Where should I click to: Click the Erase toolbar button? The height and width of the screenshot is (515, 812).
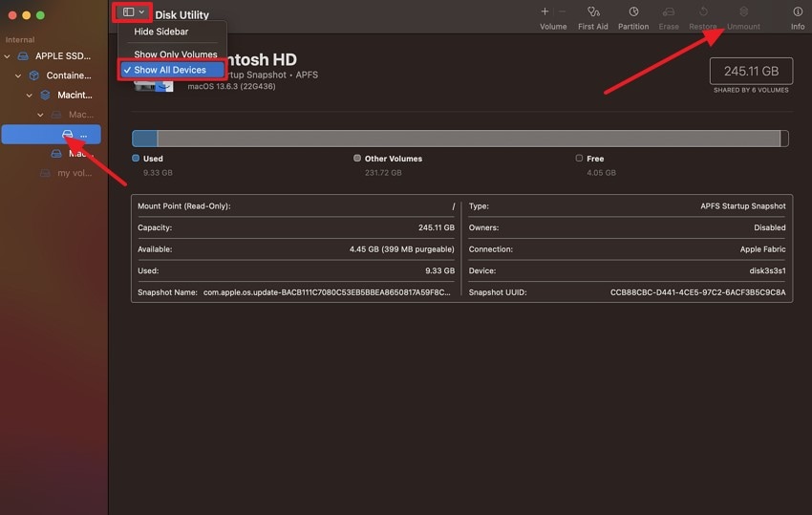click(669, 18)
